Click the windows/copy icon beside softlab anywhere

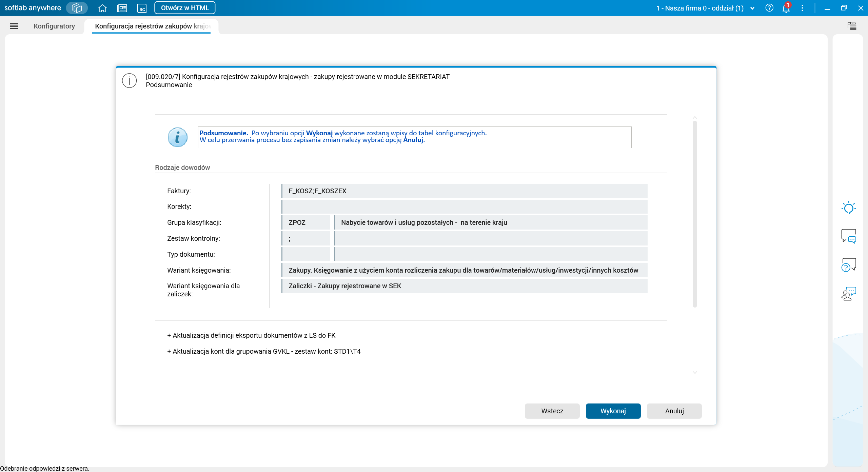pos(77,8)
